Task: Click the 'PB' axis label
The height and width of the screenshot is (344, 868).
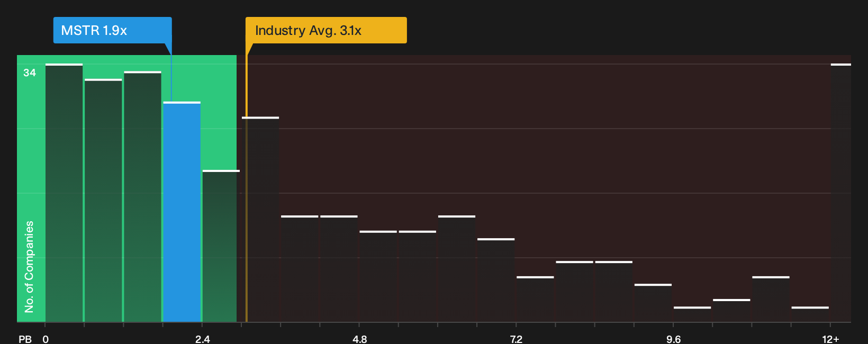Action: point(25,339)
